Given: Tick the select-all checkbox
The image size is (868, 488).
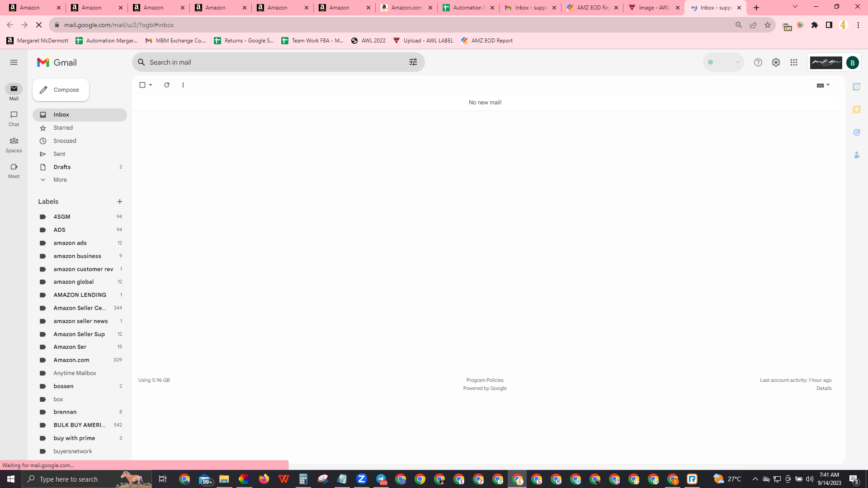Looking at the screenshot, I should pyautogui.click(x=142, y=85).
